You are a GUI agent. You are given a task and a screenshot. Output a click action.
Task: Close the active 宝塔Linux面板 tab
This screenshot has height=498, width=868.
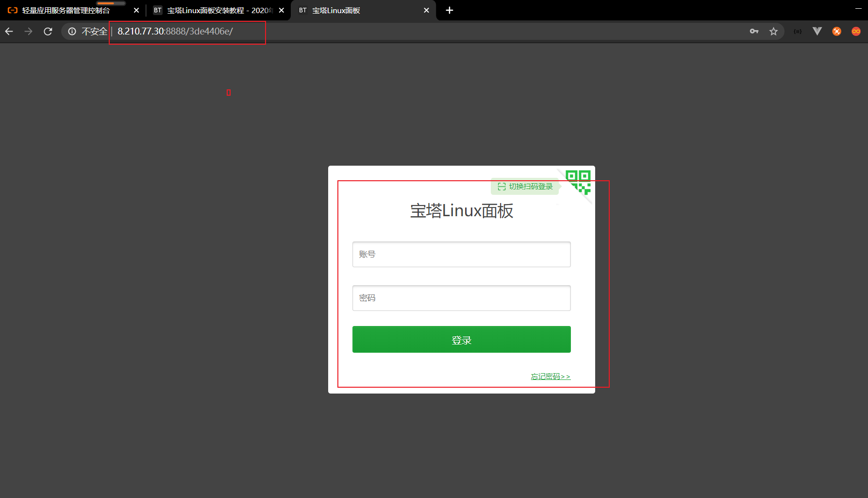click(x=427, y=10)
